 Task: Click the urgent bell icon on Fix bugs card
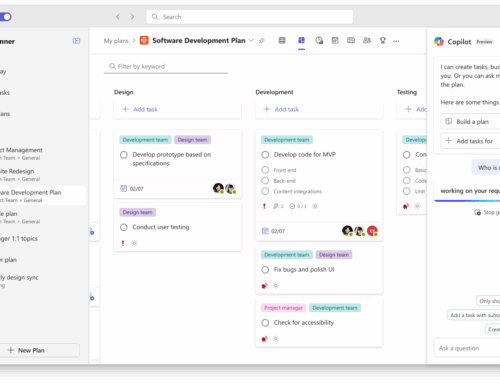[x=265, y=286]
